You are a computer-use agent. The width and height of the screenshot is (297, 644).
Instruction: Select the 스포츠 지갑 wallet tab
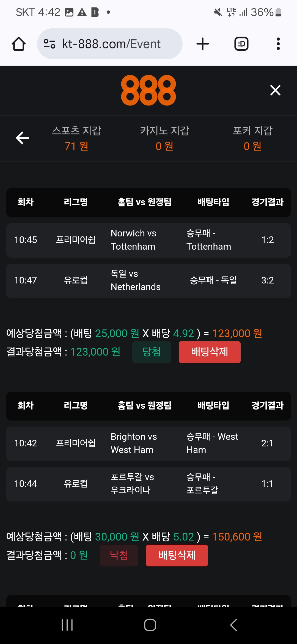pyautogui.click(x=76, y=138)
